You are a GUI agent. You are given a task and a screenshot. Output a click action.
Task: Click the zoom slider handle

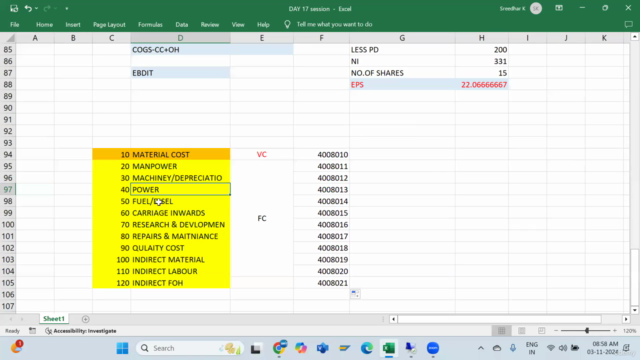(x=587, y=331)
